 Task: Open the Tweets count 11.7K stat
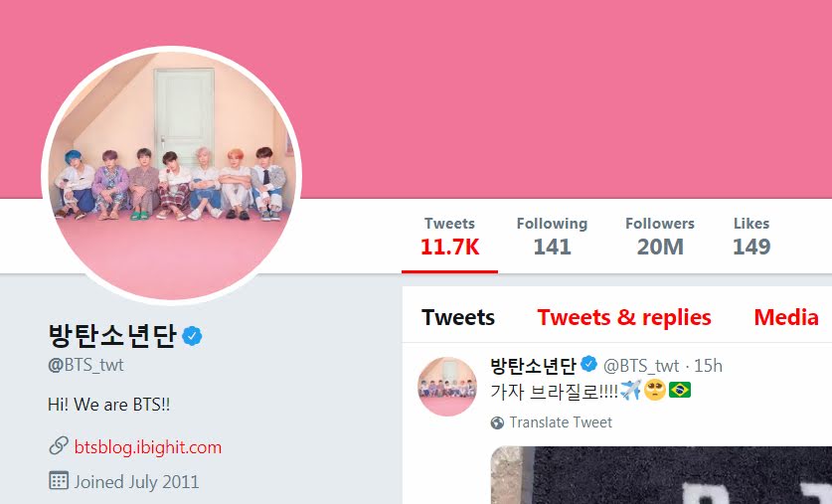pos(449,237)
